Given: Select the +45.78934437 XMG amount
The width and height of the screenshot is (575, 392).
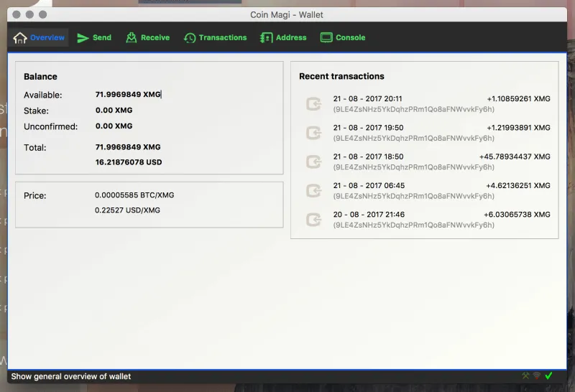Looking at the screenshot, I should click(515, 157).
